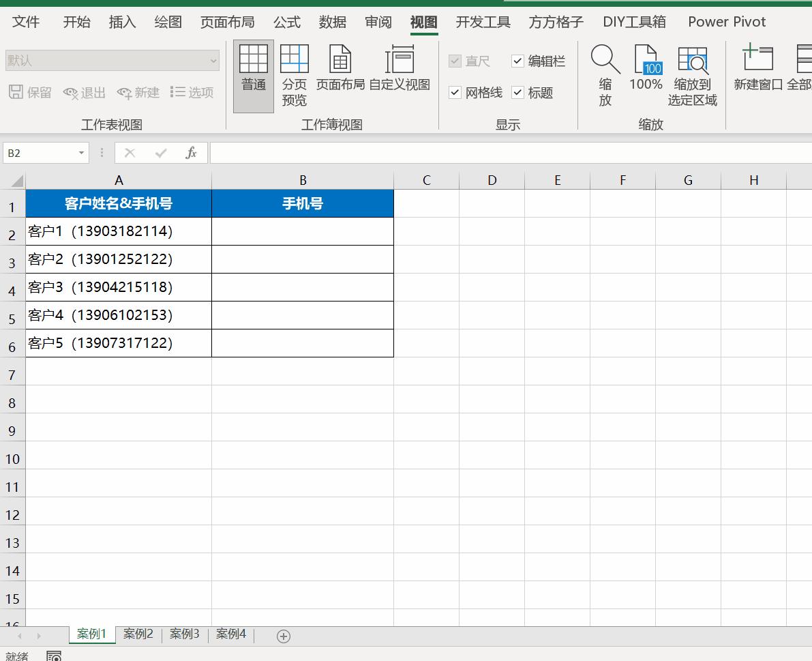Open the 公式 ribbon tab
The height and width of the screenshot is (661, 812).
click(x=287, y=22)
